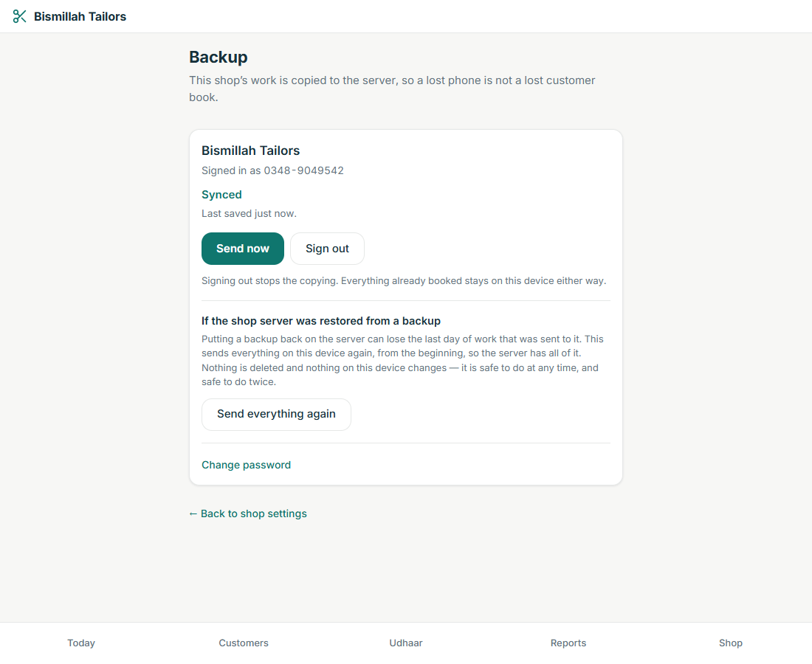Open the Change password link
The width and height of the screenshot is (812, 664).
[246, 465]
